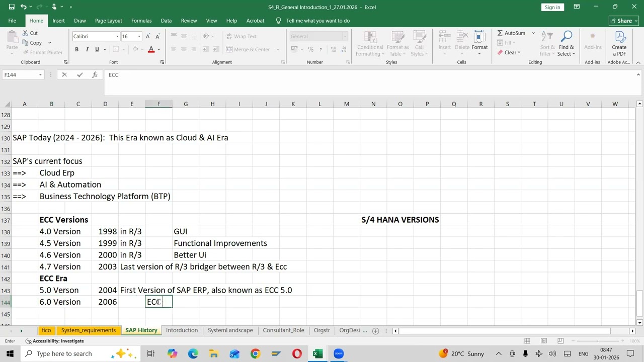Toggle Wrap Text
The height and width of the screenshot is (362, 644).
(x=242, y=36)
